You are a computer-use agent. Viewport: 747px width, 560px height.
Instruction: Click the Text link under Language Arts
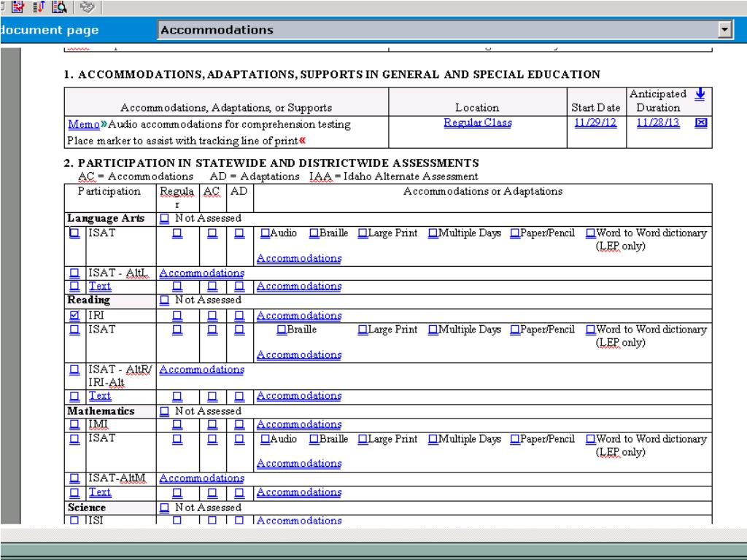pos(99,286)
